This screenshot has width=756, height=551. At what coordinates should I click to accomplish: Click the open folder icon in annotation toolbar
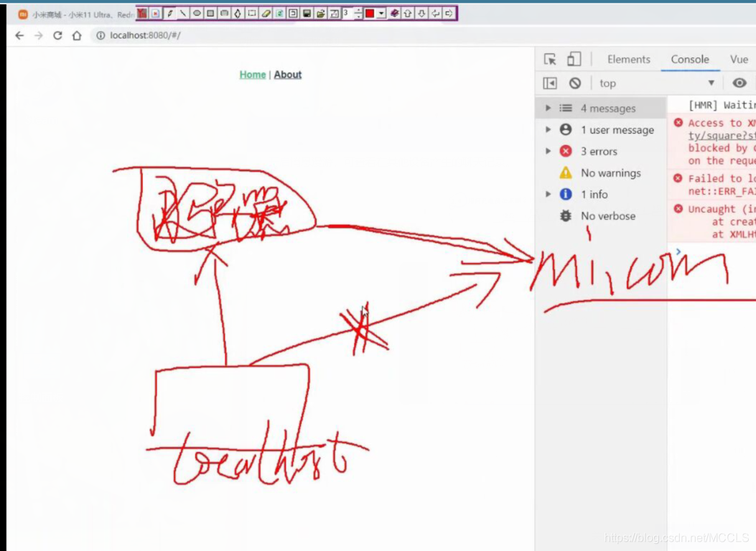[x=321, y=14]
